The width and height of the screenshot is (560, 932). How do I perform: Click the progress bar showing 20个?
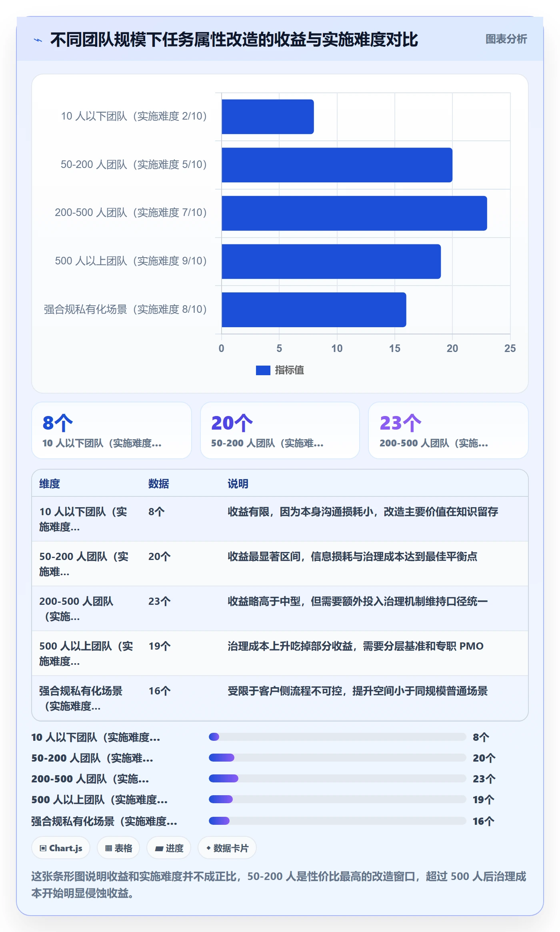tap(338, 758)
